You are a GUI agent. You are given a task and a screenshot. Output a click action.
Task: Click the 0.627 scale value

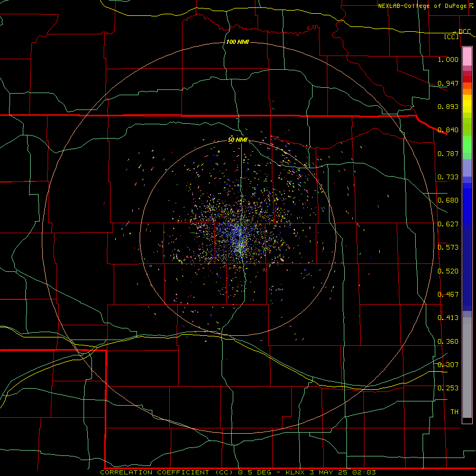click(x=448, y=224)
